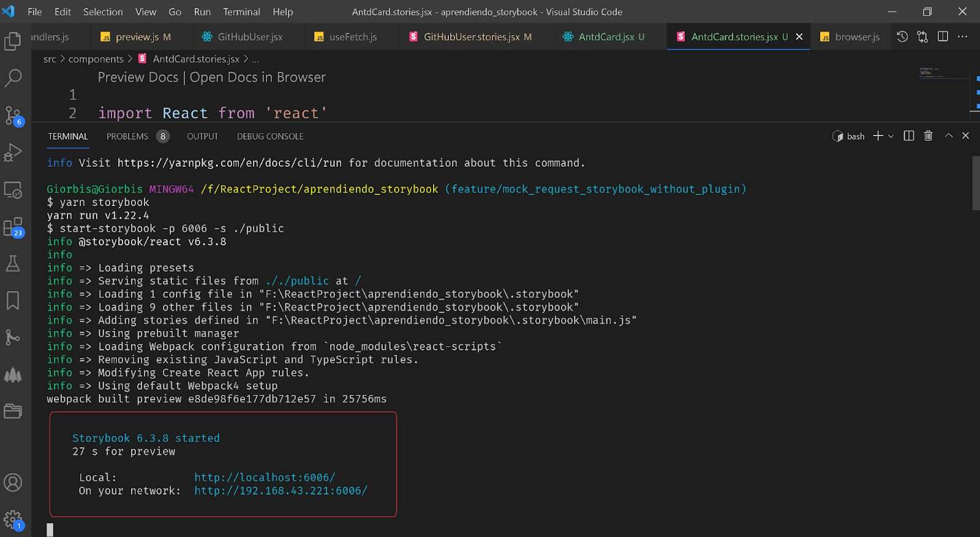This screenshot has height=537, width=980.
Task: Toggle split editor right
Action: 943,37
